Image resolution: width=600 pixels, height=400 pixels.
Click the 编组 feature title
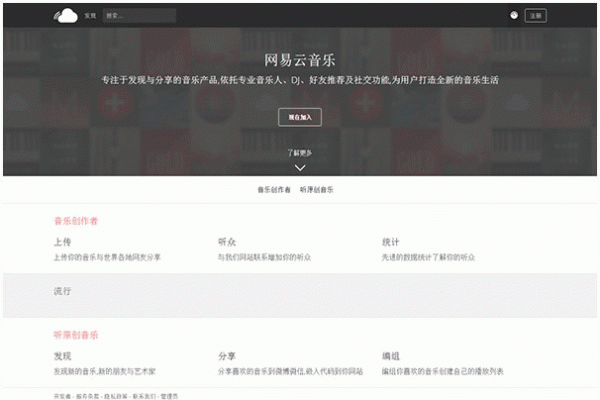(x=390, y=356)
